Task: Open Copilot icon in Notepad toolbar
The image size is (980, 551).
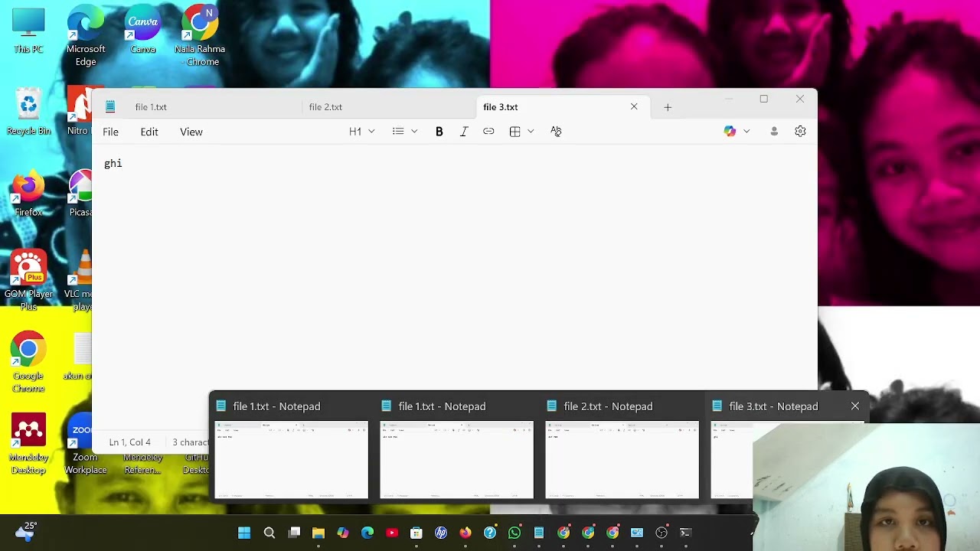Action: tap(730, 132)
